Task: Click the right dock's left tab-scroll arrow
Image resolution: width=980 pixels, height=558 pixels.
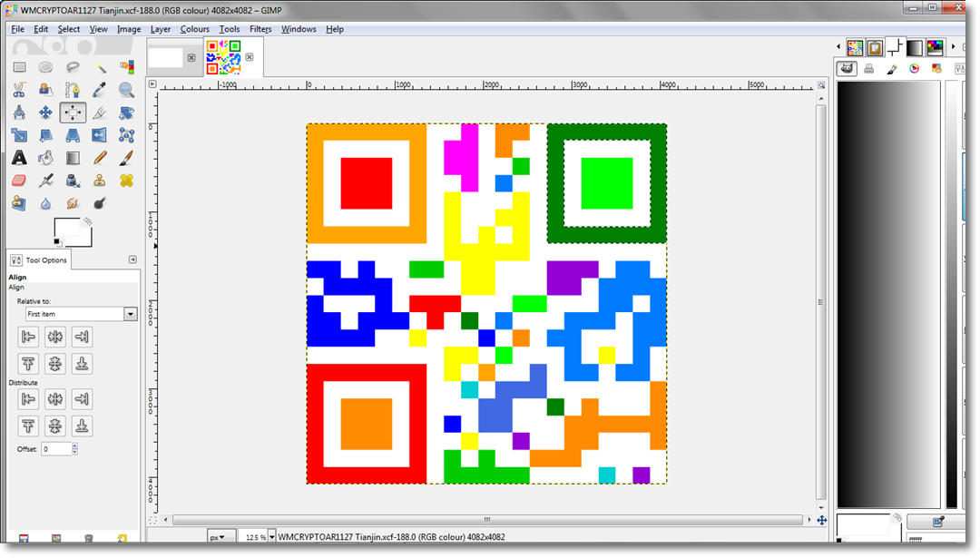Action: point(838,47)
